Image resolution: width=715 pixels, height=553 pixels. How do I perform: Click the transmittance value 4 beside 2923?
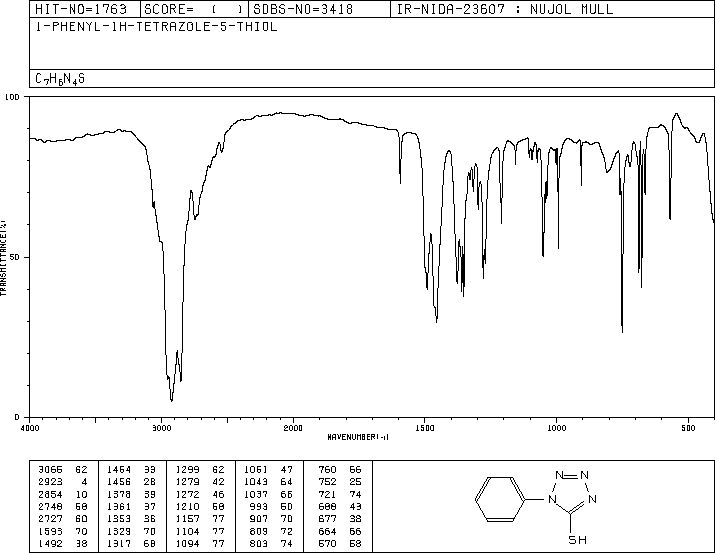click(x=84, y=481)
